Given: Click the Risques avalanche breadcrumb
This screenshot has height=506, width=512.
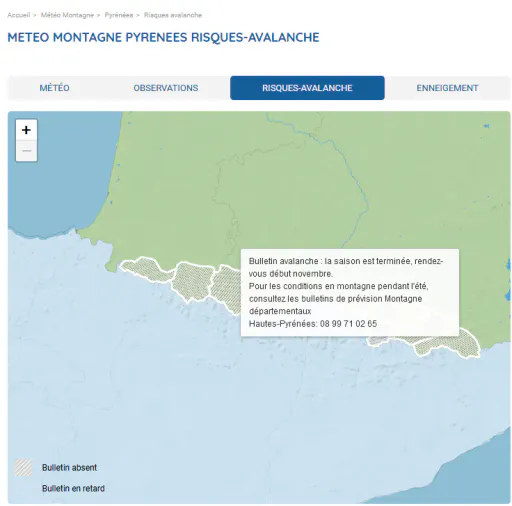Looking at the screenshot, I should click(173, 15).
